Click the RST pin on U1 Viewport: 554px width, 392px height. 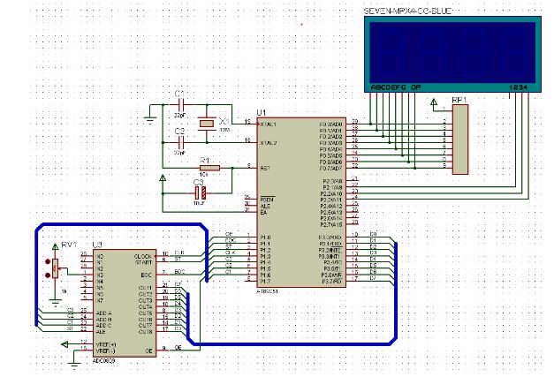[252, 168]
